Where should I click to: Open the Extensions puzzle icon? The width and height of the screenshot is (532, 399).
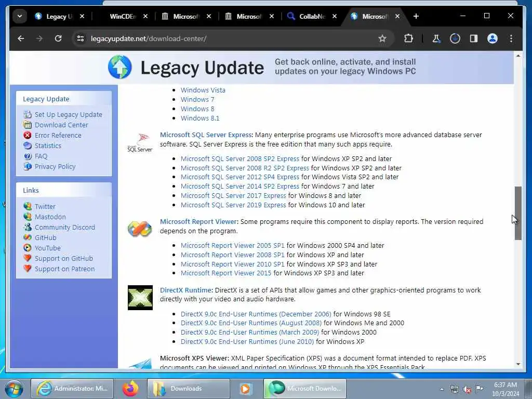click(408, 38)
